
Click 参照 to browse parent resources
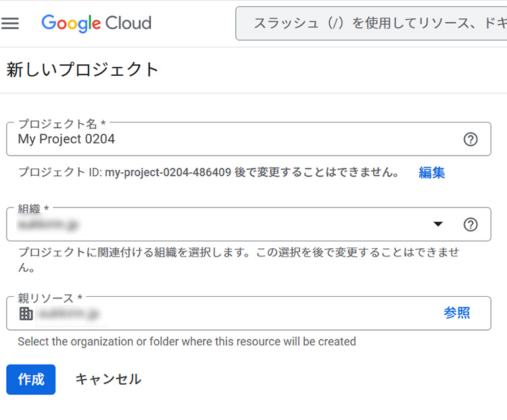457,312
